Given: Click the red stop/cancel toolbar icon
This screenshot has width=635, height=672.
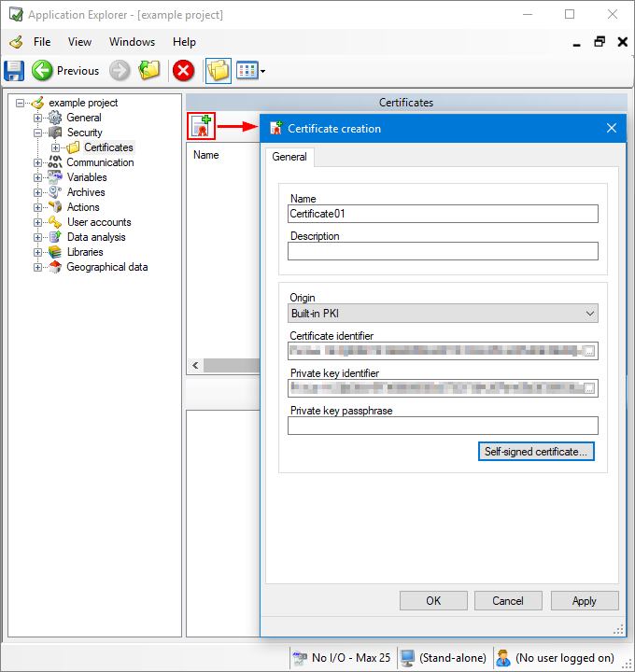Looking at the screenshot, I should (183, 70).
